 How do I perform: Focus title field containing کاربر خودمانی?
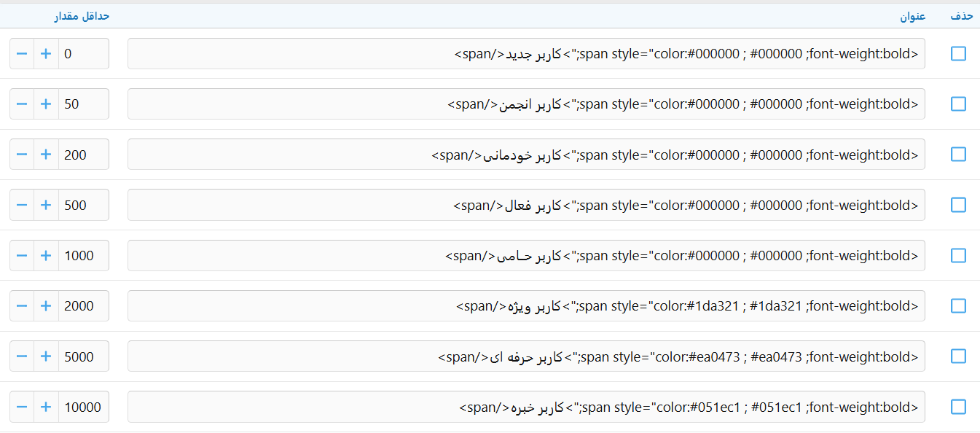coord(525,155)
